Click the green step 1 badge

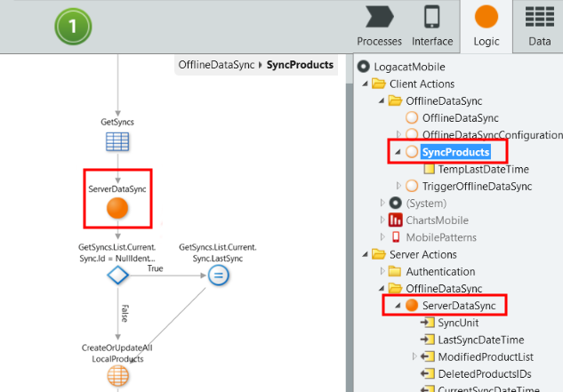tap(74, 28)
